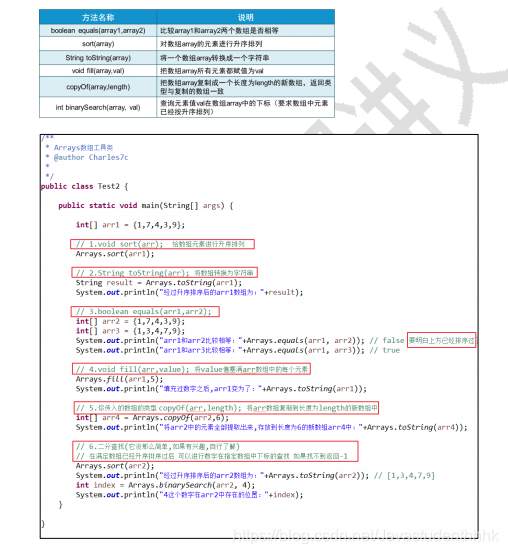Click the cell 'void fill(array,val)'
The height and width of the screenshot is (554, 508).
(98, 71)
